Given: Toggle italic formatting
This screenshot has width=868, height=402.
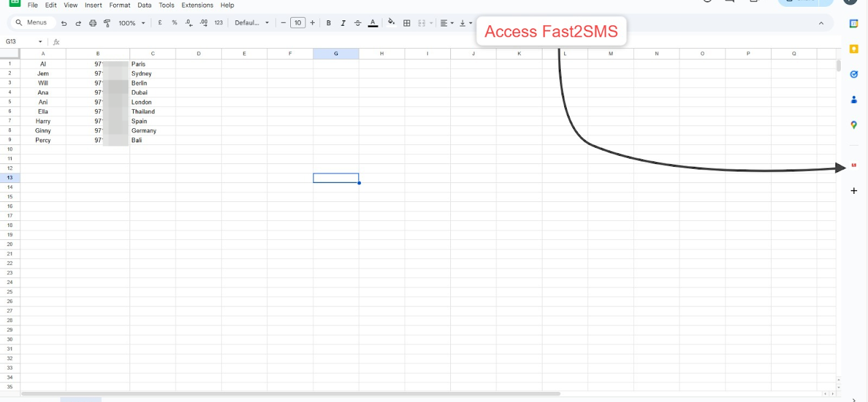Looking at the screenshot, I should (343, 23).
